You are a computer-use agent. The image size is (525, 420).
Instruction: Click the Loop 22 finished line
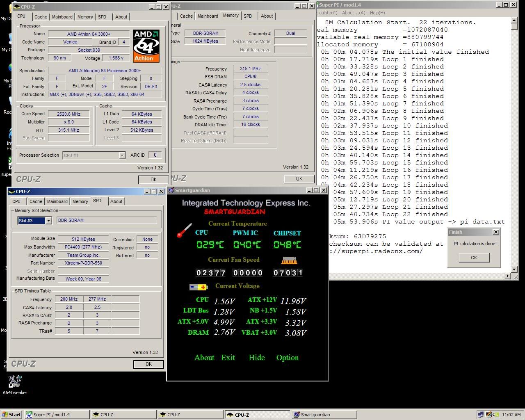tap(384, 214)
